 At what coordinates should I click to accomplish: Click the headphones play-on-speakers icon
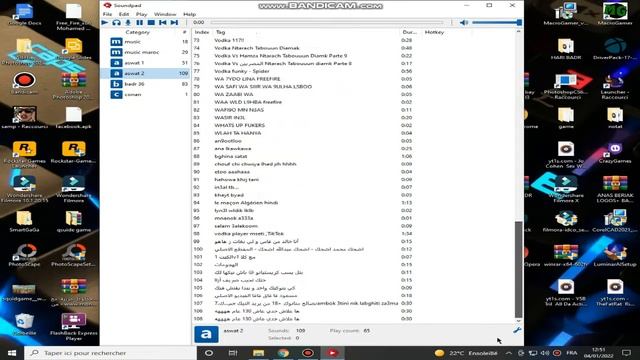pos(116,22)
